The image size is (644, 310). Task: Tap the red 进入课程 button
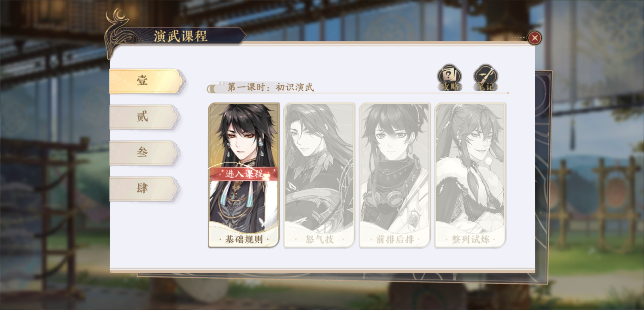tap(244, 174)
